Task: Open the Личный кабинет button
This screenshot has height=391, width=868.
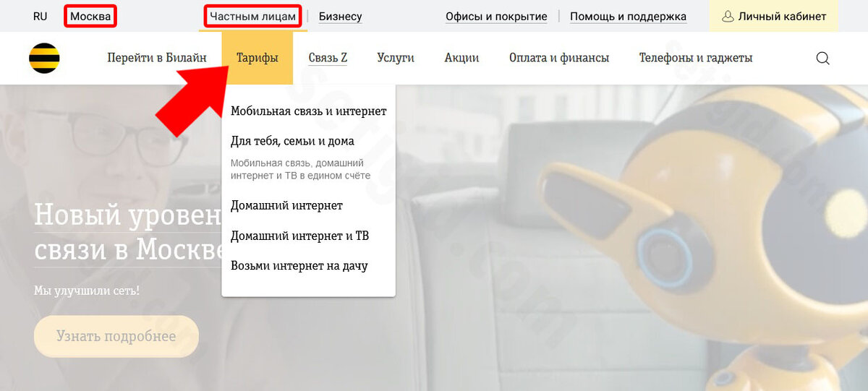Action: [774, 16]
